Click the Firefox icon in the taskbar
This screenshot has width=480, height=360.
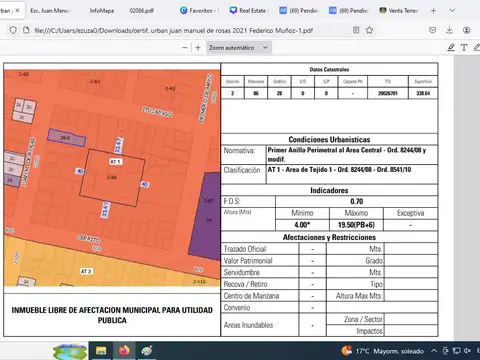tap(124, 351)
